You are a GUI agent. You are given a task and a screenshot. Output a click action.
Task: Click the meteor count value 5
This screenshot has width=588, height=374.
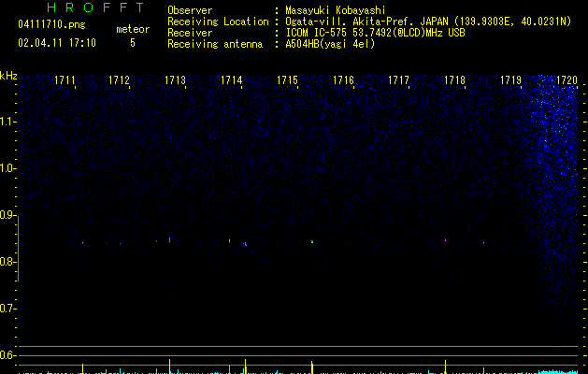coord(133,43)
